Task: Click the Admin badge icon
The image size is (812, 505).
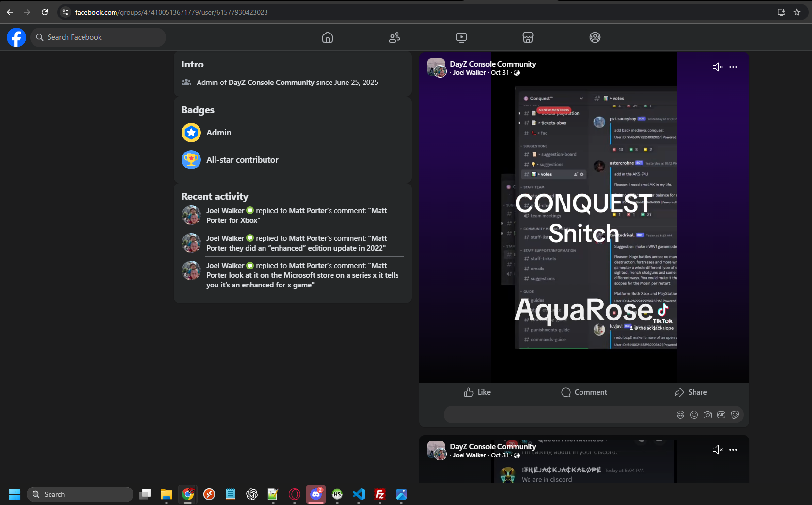Action: [x=191, y=133]
